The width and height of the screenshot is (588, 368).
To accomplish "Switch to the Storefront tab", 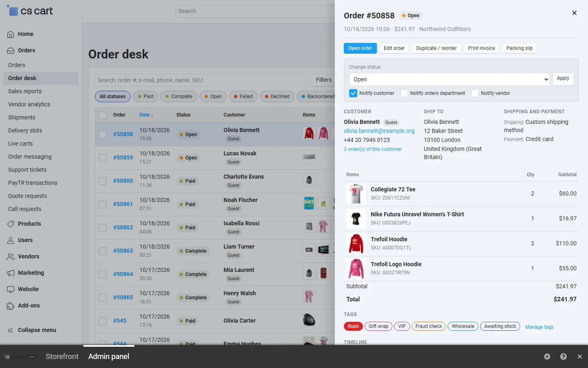I will 62,357.
